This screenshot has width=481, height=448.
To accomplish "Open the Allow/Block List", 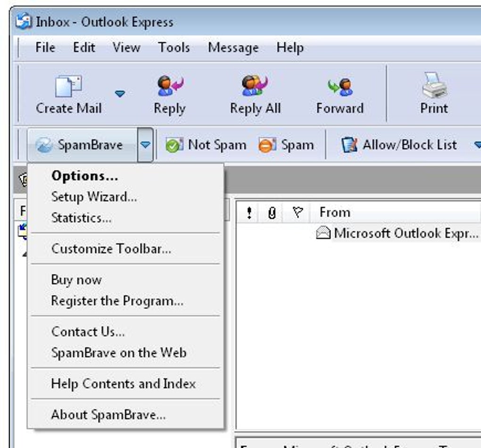I will click(399, 145).
